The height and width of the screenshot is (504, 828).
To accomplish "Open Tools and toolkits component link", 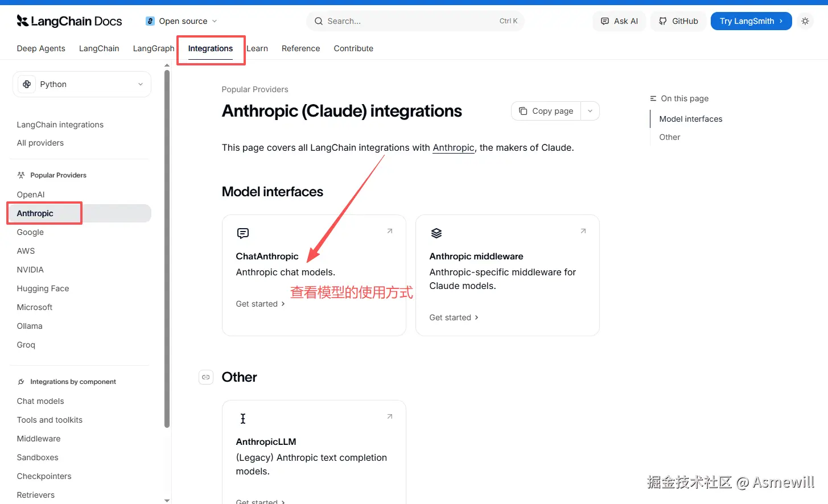I will coord(50,420).
